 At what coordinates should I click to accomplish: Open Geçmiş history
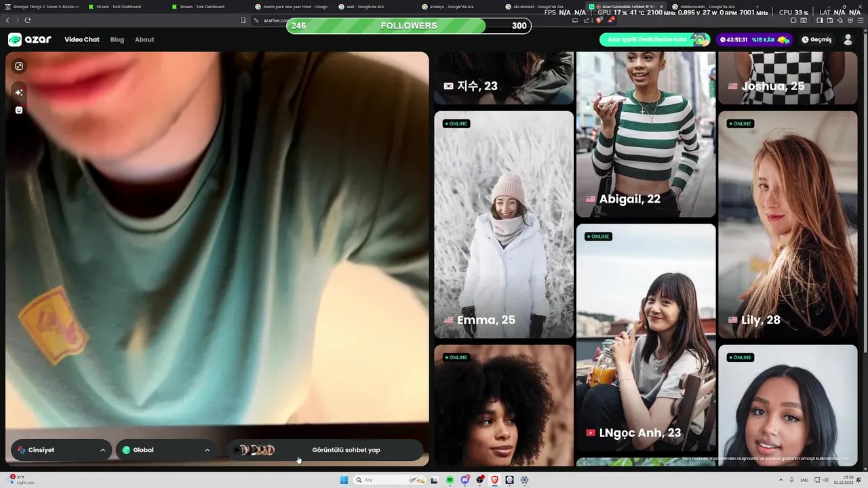(816, 39)
